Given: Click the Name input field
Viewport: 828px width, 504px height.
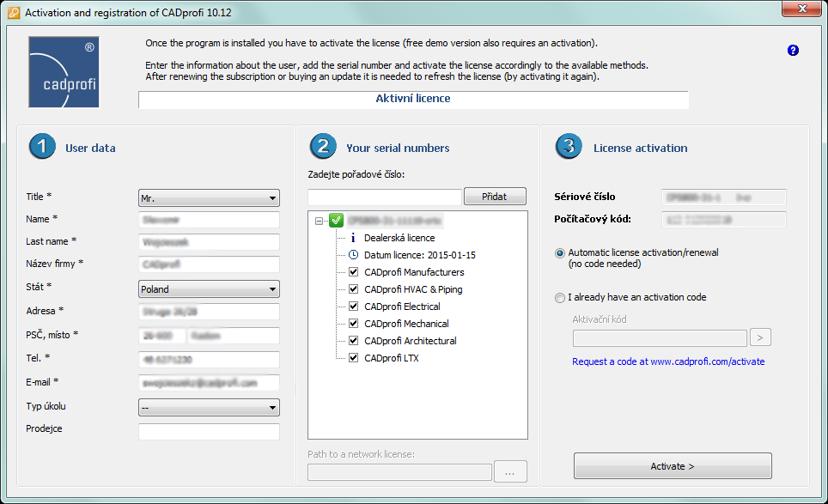Looking at the screenshot, I should pyautogui.click(x=209, y=220).
